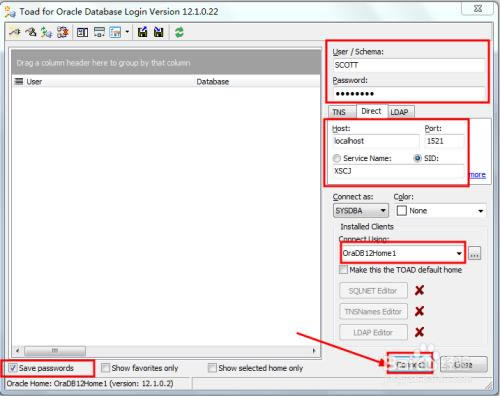This screenshot has height=396, width=500.
Task: Click the drag column header grouping area
Action: point(166,63)
